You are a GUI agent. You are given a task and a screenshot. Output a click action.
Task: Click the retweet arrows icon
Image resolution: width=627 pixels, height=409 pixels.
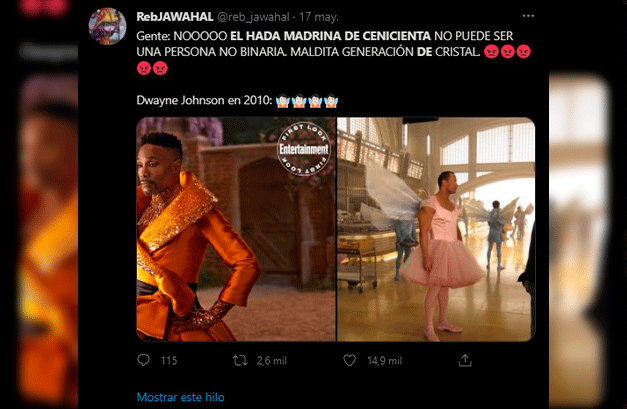click(240, 361)
